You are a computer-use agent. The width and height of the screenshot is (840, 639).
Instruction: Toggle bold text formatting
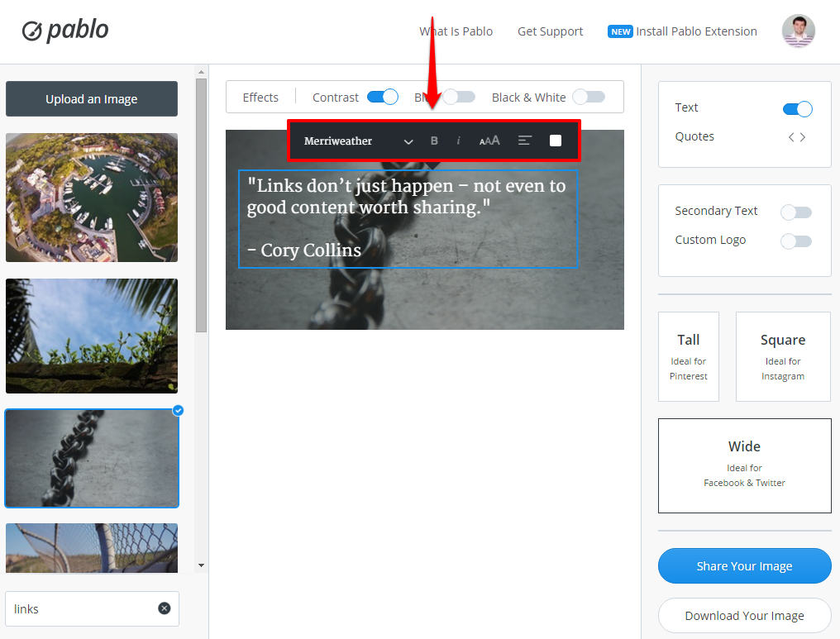pos(434,141)
